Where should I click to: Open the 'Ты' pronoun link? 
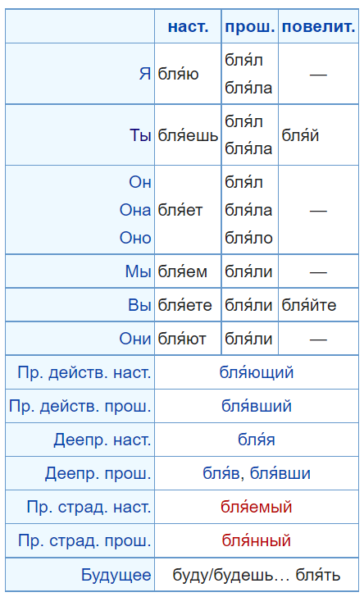140,135
